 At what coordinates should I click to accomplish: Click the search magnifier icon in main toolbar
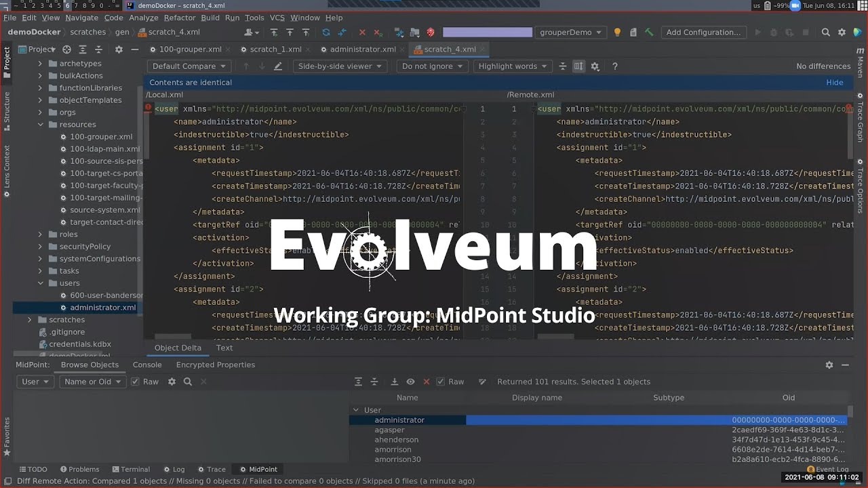pyautogui.click(x=825, y=32)
